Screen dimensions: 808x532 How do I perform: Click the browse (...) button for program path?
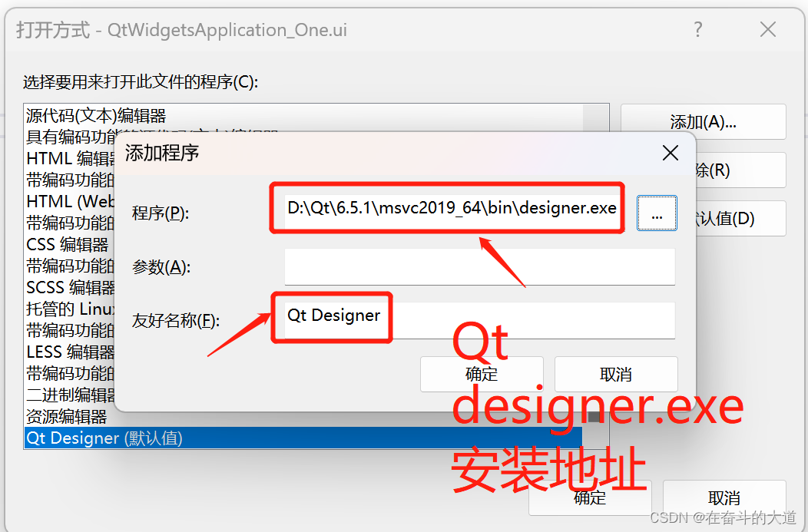point(657,213)
